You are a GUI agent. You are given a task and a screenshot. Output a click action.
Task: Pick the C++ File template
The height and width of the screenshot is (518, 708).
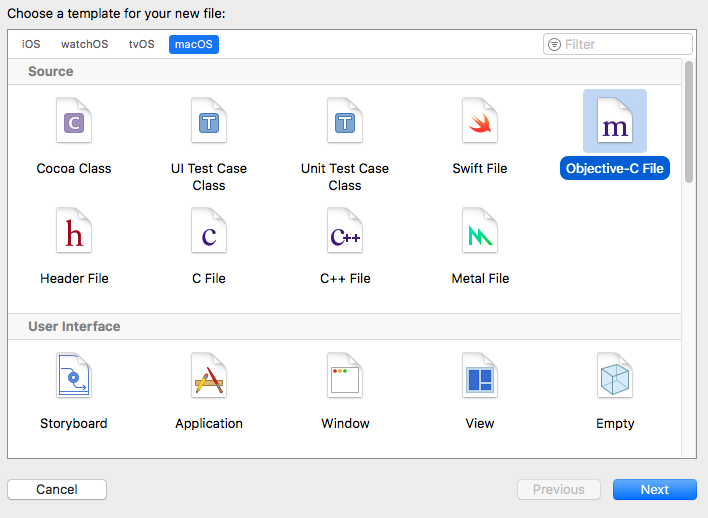345,230
